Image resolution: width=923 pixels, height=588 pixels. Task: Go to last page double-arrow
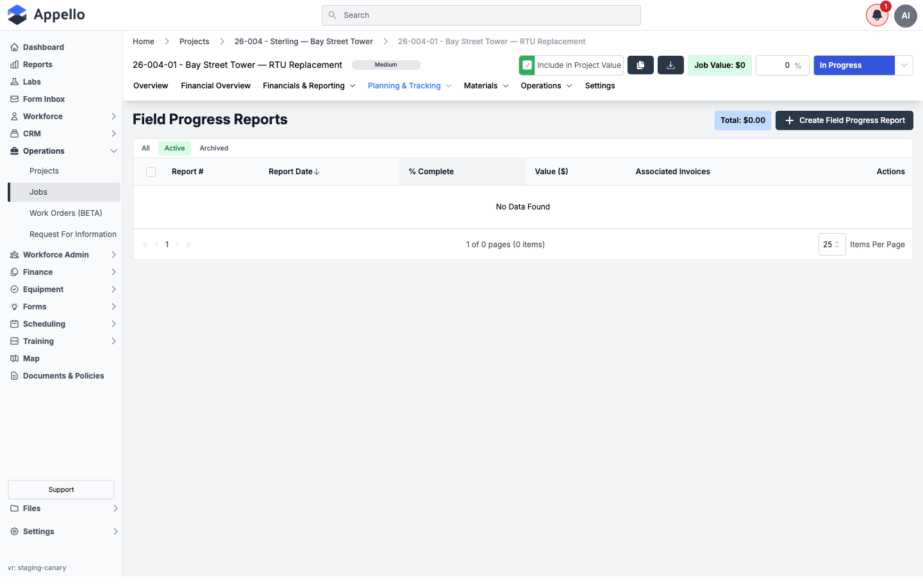tap(188, 245)
